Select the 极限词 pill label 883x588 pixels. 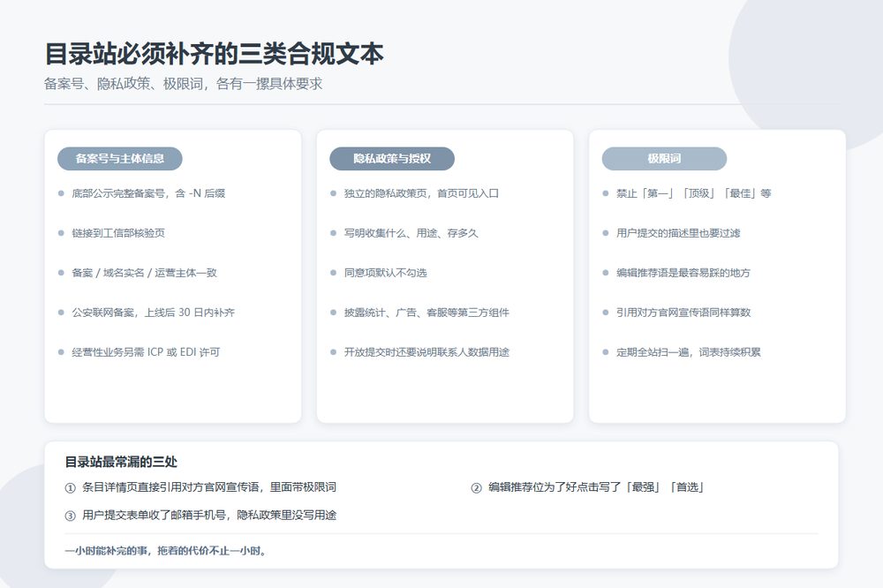pyautogui.click(x=665, y=159)
